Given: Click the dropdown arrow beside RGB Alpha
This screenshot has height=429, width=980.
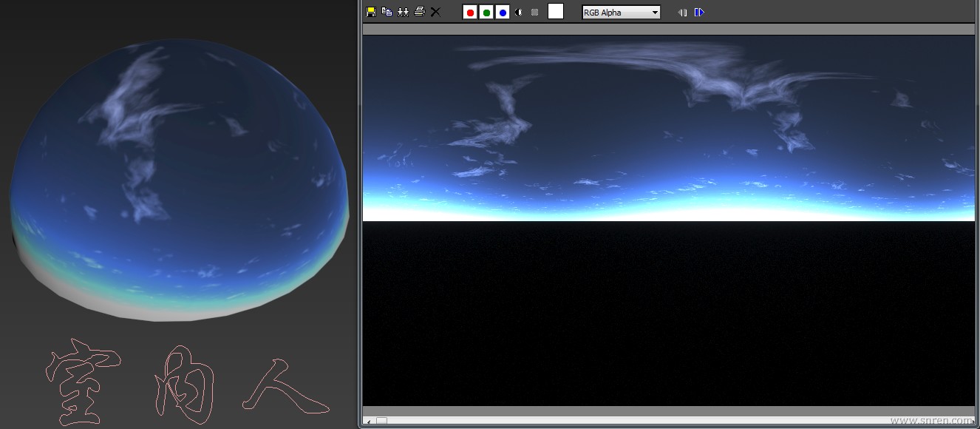Looking at the screenshot, I should (655, 13).
